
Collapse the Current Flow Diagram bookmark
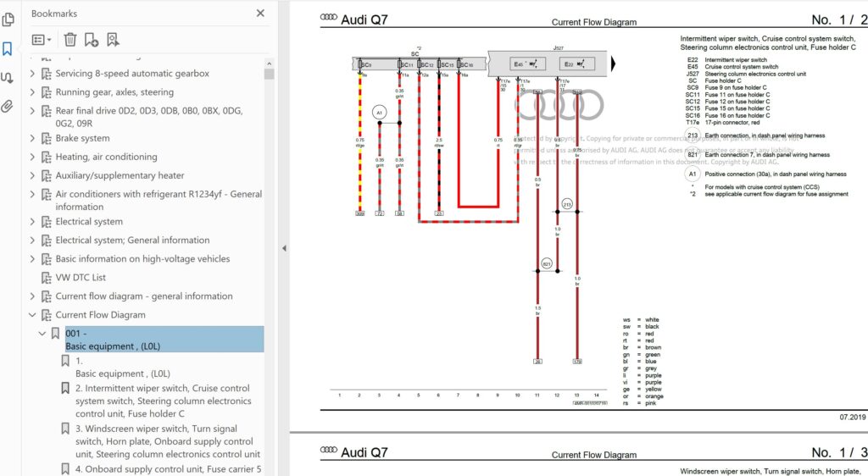tap(33, 315)
